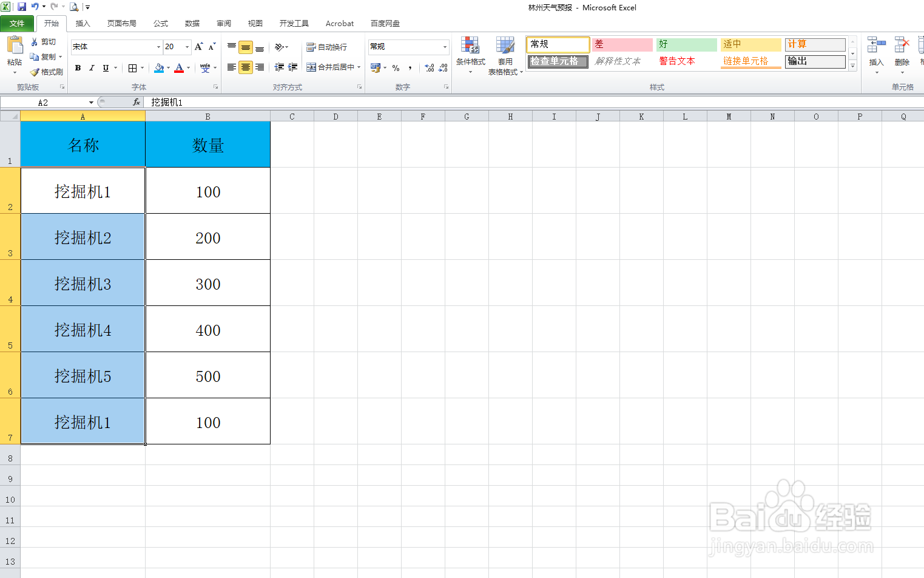Click the Insert cells icon
Viewport: 924px width, 578px height.
point(876,46)
